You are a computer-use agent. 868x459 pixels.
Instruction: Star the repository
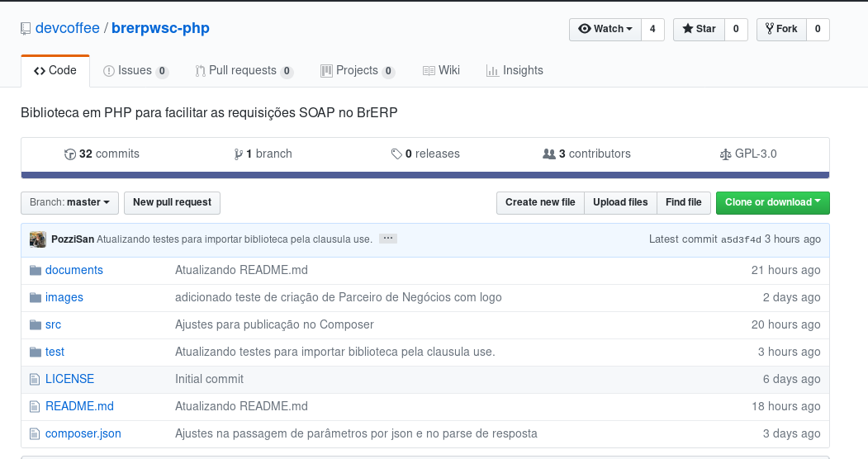[700, 29]
